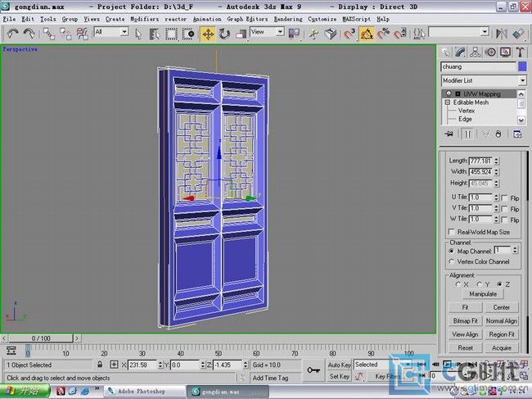
Task: Click the Map Channel spinner arrows
Action: pos(515,251)
